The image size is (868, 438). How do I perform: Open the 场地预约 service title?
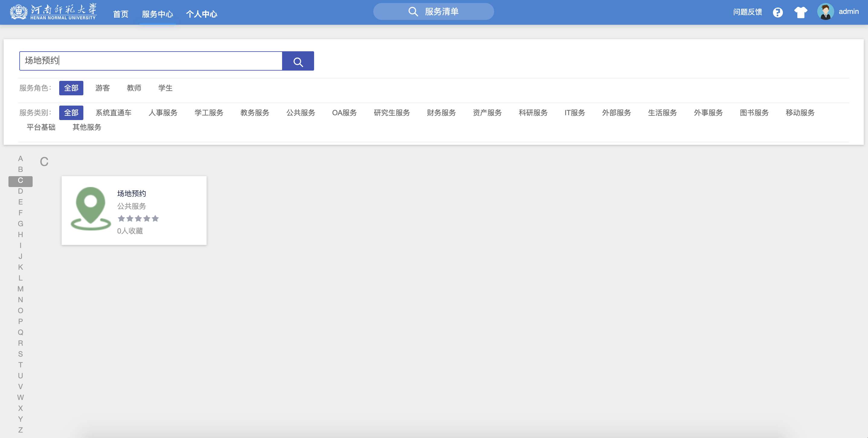pos(131,194)
